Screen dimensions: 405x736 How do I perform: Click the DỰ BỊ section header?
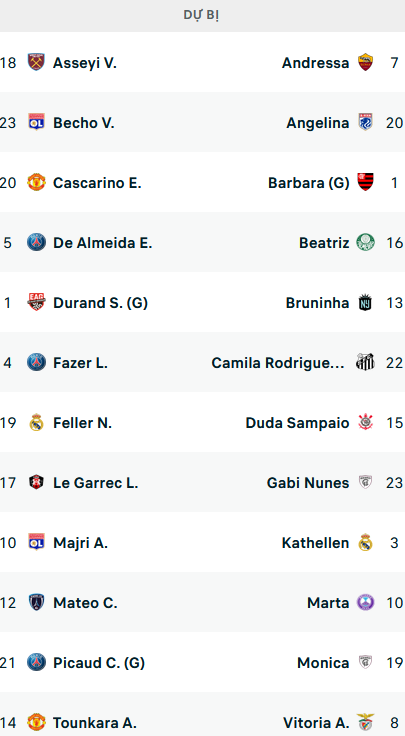(201, 15)
